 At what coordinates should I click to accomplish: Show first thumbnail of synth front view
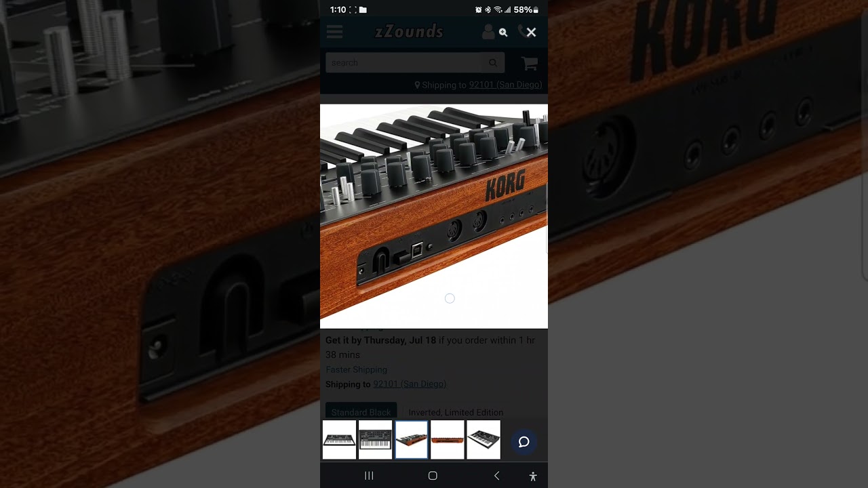(x=339, y=440)
